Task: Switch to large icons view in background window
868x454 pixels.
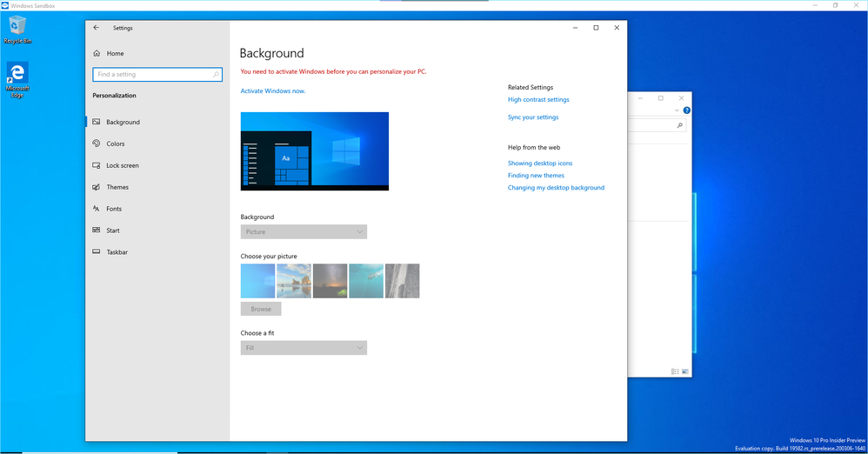Action: (684, 371)
